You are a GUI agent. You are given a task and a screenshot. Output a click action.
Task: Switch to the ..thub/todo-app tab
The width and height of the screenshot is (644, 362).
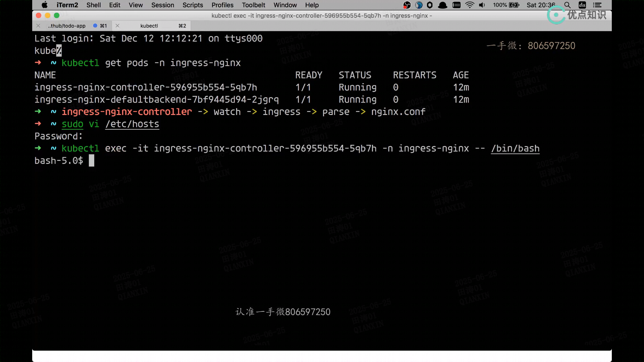click(67, 26)
